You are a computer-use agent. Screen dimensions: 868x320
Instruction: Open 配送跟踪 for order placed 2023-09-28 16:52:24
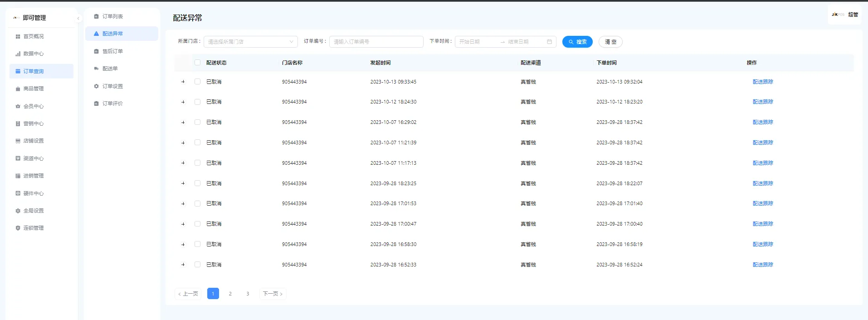point(763,265)
